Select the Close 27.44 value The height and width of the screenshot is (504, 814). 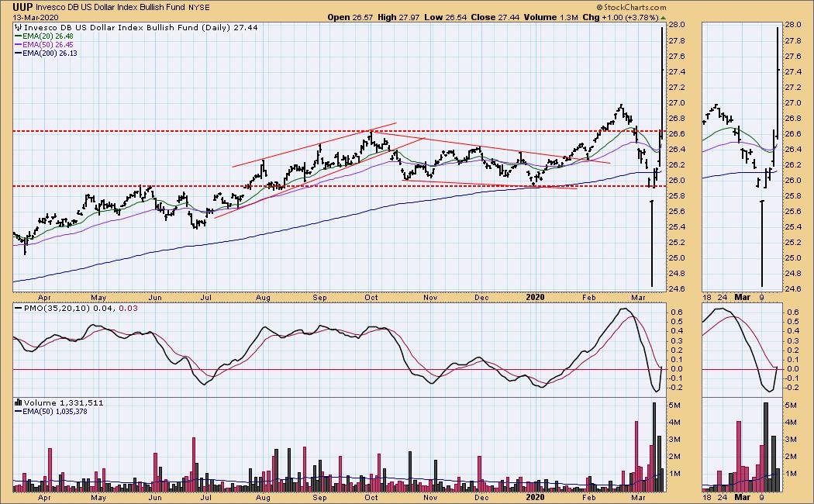coord(495,17)
